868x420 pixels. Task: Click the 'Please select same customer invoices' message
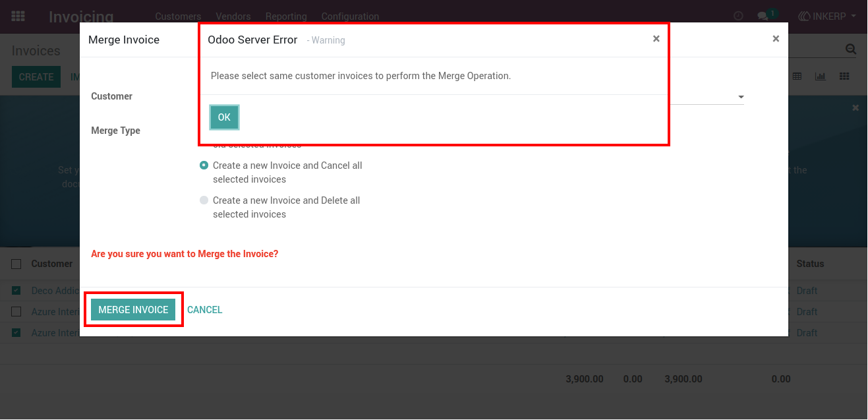[x=361, y=76]
